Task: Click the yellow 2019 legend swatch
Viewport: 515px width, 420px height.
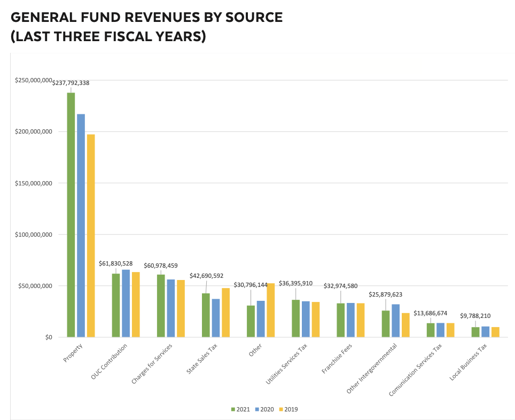Action: pyautogui.click(x=281, y=409)
